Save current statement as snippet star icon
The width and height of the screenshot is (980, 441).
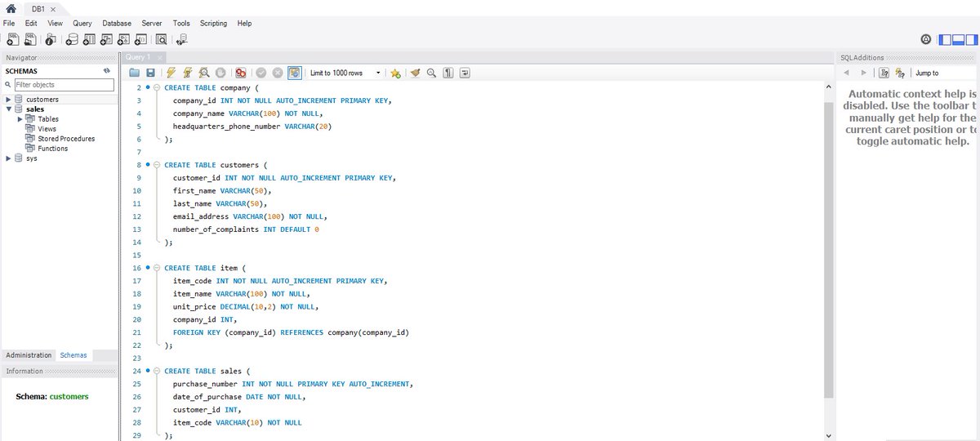click(x=395, y=73)
